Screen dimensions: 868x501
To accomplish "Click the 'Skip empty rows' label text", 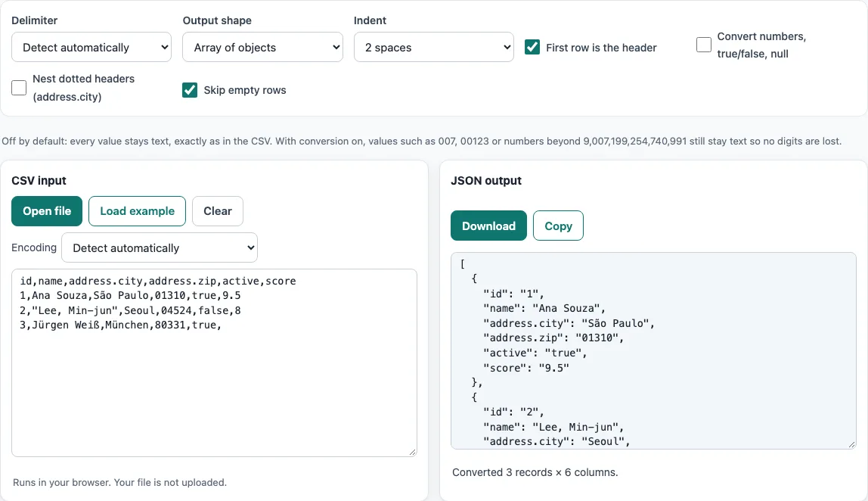I will pyautogui.click(x=245, y=90).
